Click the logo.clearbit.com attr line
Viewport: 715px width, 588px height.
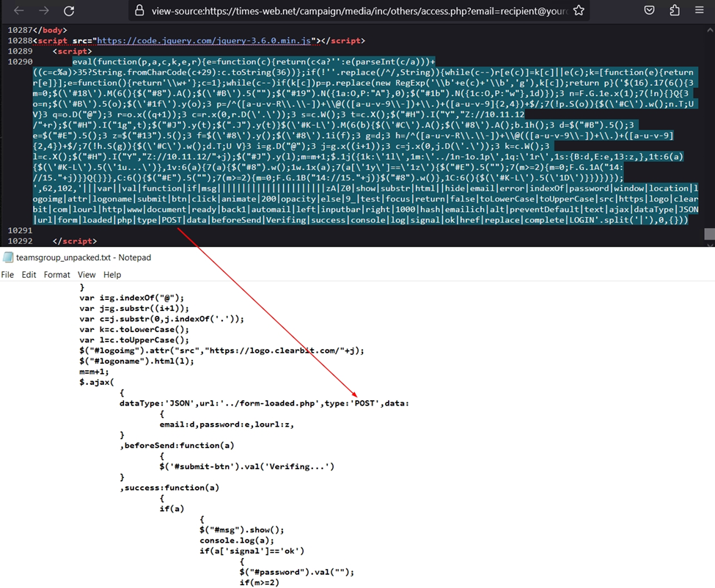pos(221,350)
